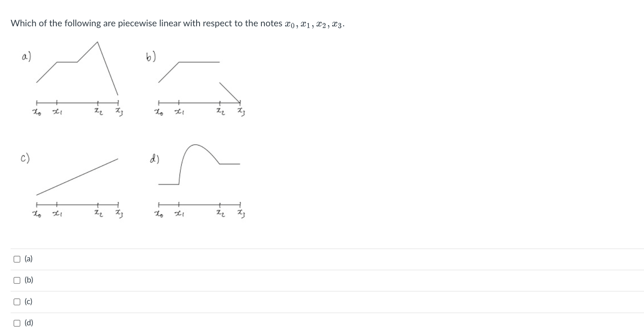Click the (a) option label text
The width and height of the screenshot is (644, 333).
coord(28,259)
